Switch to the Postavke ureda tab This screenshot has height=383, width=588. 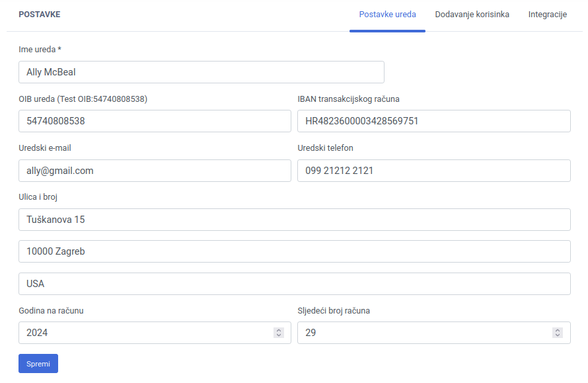387,15
